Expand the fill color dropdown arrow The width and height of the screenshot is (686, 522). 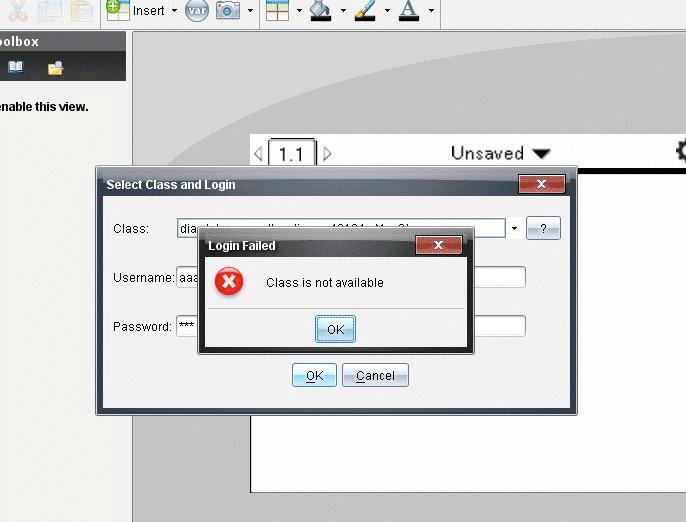(x=343, y=10)
